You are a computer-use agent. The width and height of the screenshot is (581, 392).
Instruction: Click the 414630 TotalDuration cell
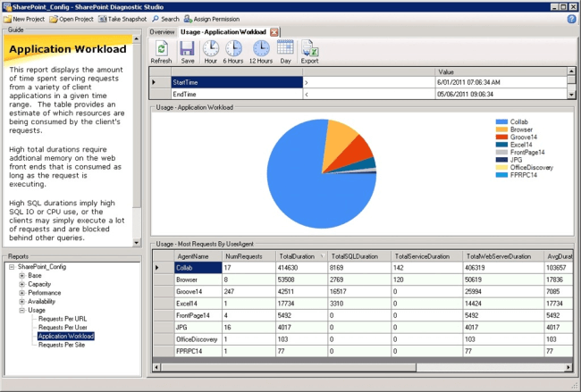click(301, 268)
